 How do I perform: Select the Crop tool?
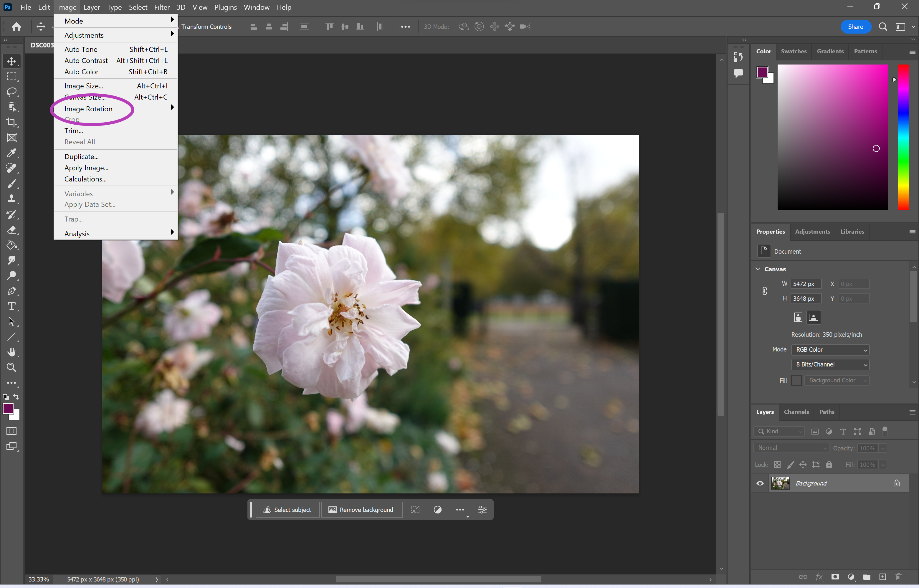(x=11, y=123)
